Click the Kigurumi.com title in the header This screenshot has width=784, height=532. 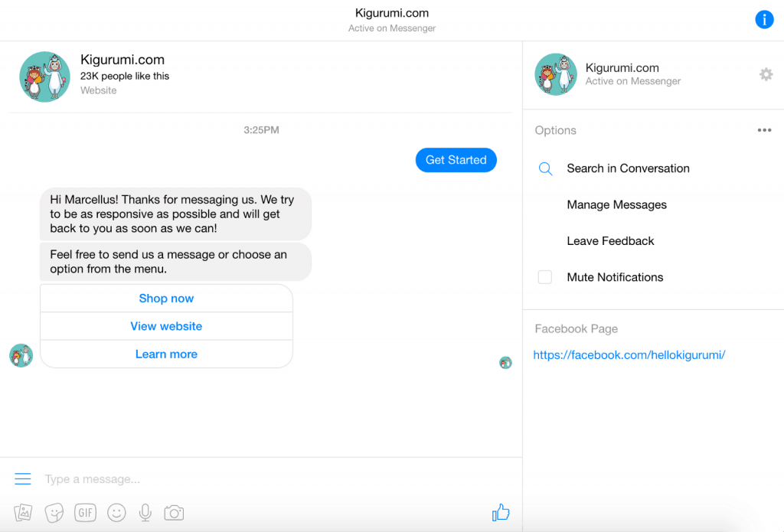click(x=392, y=13)
